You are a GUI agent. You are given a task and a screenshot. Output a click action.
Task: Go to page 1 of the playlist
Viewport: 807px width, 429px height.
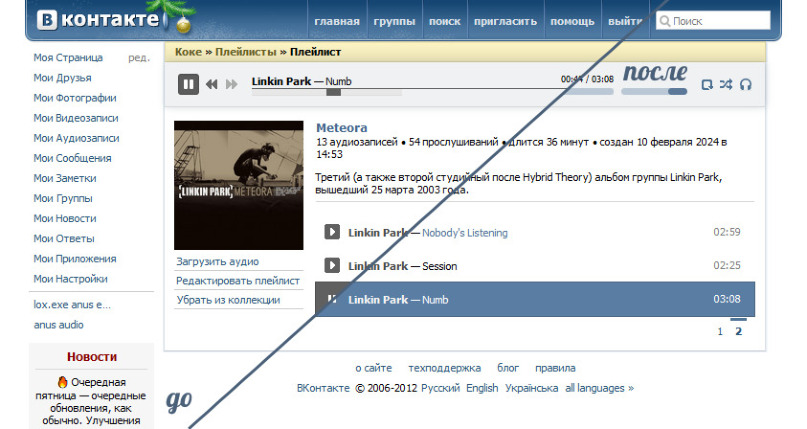coord(720,332)
